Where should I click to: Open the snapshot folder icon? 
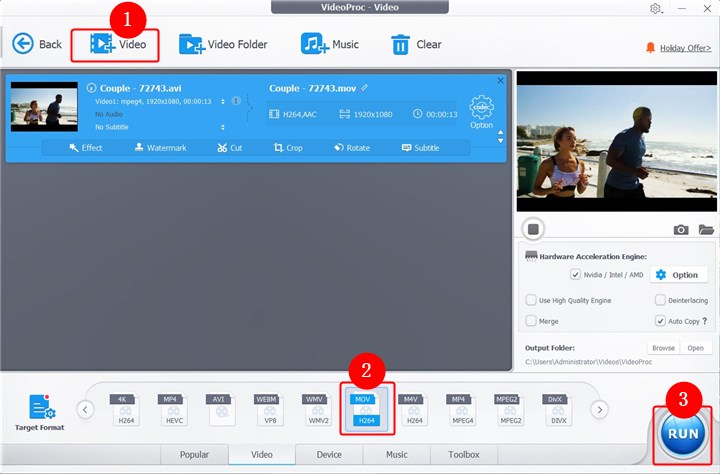[x=706, y=229]
